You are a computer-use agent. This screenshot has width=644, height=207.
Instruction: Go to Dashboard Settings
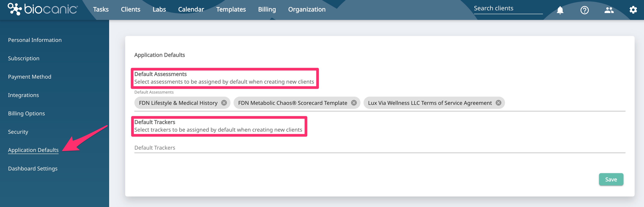pyautogui.click(x=33, y=168)
